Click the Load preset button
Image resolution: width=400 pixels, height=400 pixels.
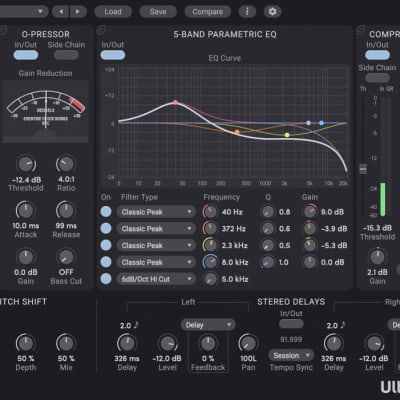[x=113, y=12]
